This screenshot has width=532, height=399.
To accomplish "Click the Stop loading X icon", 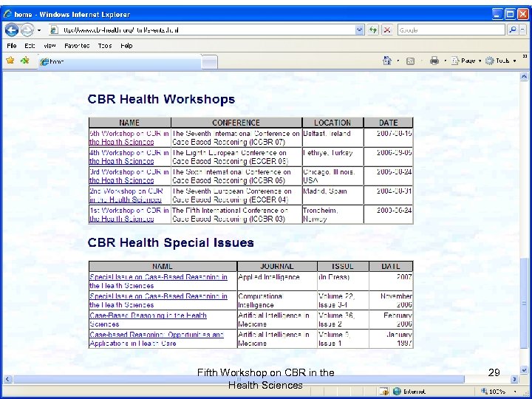I will pyautogui.click(x=386, y=30).
